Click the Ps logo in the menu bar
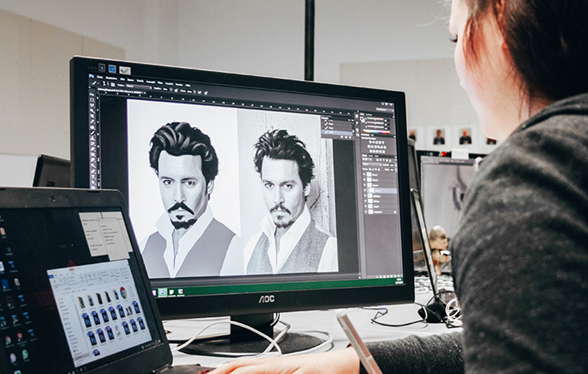 click(x=91, y=76)
